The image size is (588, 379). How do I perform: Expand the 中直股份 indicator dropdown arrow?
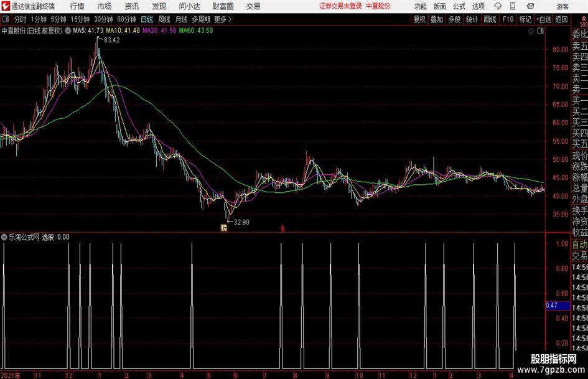pyautogui.click(x=68, y=30)
